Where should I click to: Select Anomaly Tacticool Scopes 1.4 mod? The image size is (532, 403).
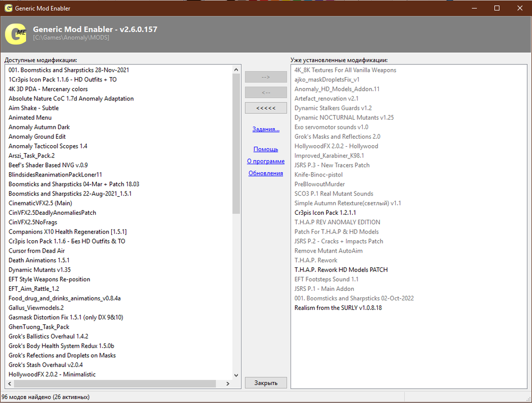[x=48, y=146]
